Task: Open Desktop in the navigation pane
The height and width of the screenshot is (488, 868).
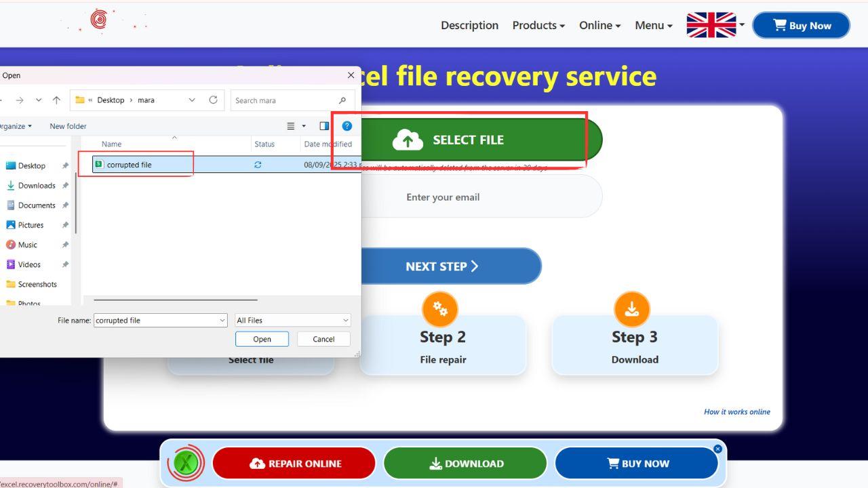Action: (32, 165)
